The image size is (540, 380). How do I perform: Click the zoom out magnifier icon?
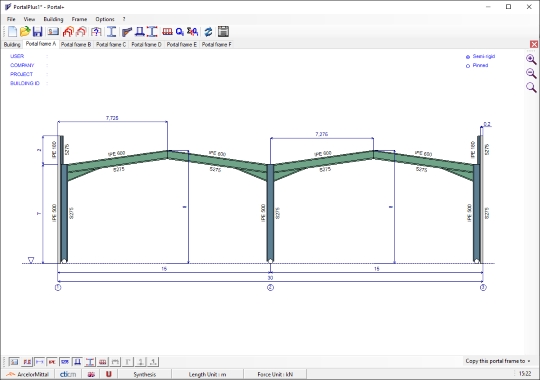click(531, 73)
